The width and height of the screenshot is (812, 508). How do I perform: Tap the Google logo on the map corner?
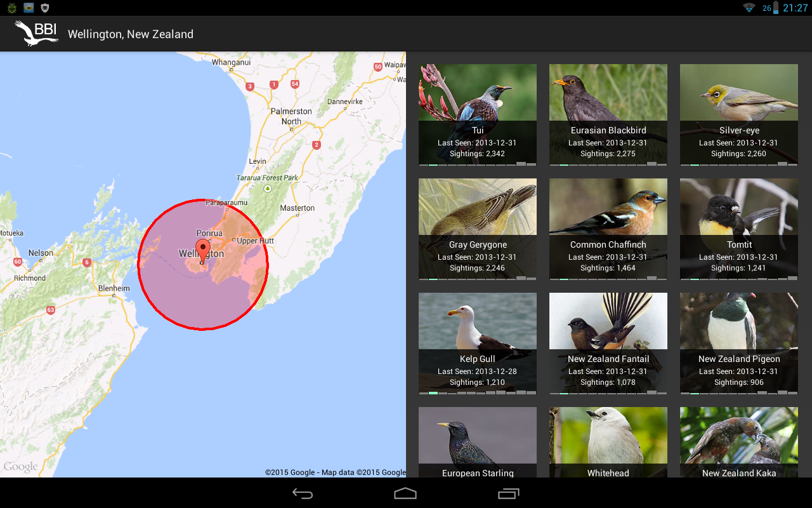20,466
